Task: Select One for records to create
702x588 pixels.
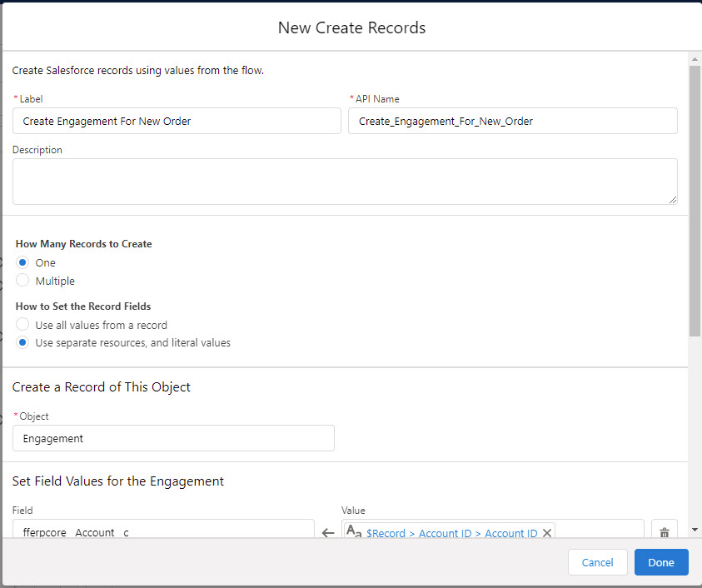Action: click(22, 262)
